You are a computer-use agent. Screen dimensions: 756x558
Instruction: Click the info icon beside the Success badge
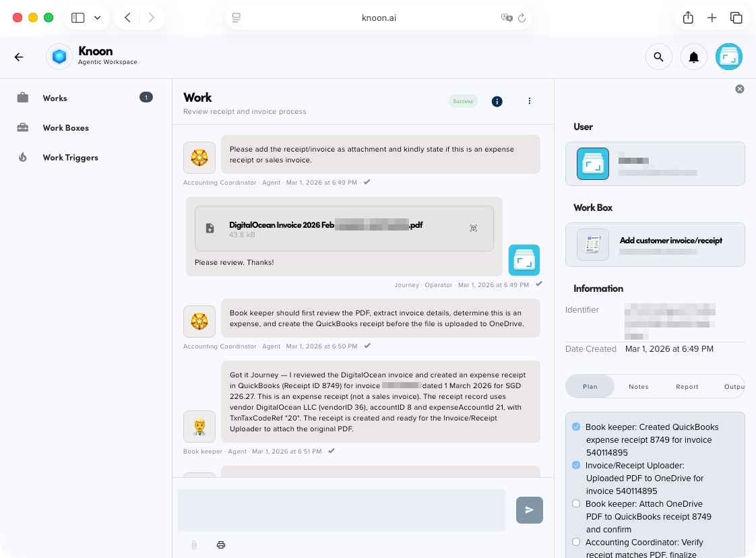pyautogui.click(x=497, y=101)
